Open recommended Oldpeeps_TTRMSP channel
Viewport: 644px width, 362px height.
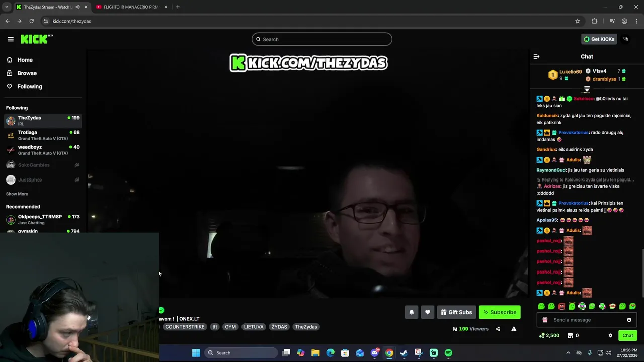pyautogui.click(x=43, y=219)
